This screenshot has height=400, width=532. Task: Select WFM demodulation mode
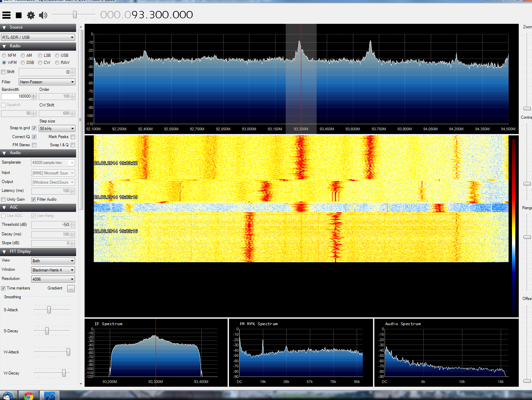(4, 63)
